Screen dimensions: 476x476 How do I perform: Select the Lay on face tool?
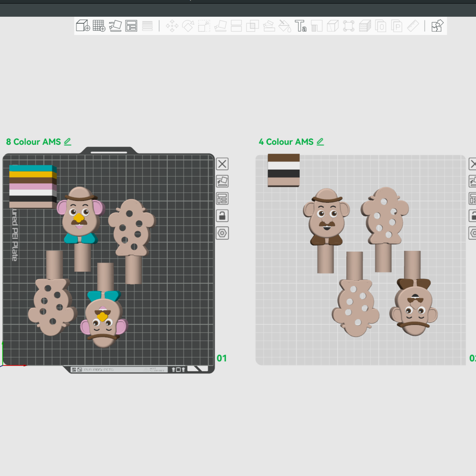tap(220, 26)
